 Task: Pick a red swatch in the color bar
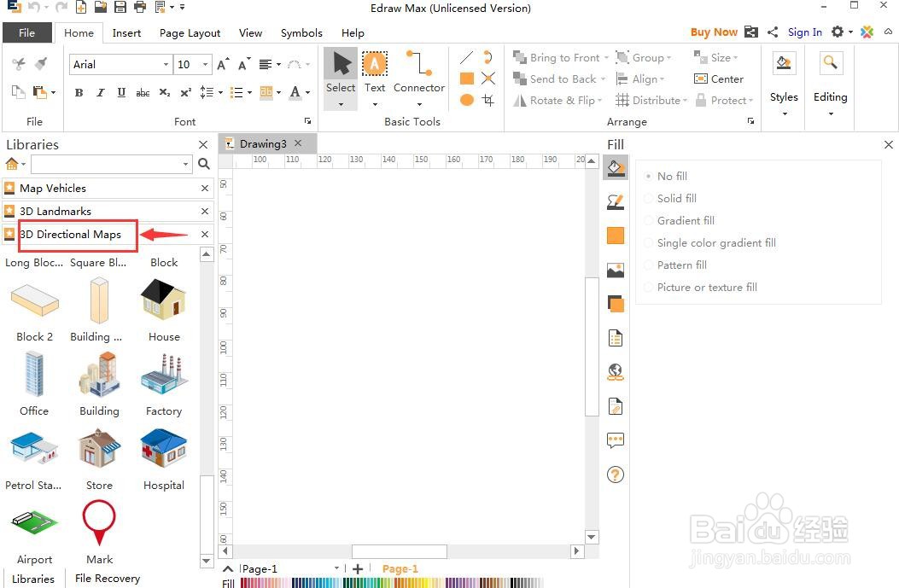click(245, 583)
